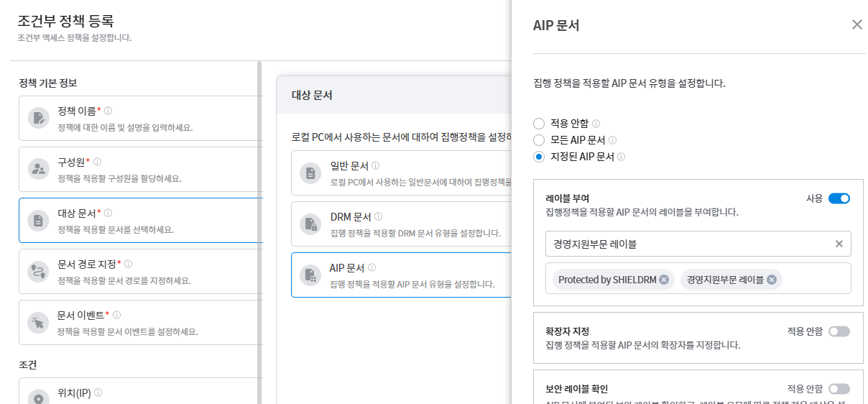The image size is (868, 404).
Task: Click the DRM document lock icon
Action: pos(310,224)
